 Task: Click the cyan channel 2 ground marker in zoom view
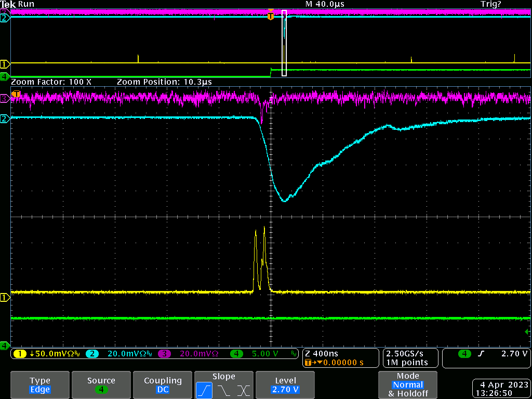[x=5, y=119]
